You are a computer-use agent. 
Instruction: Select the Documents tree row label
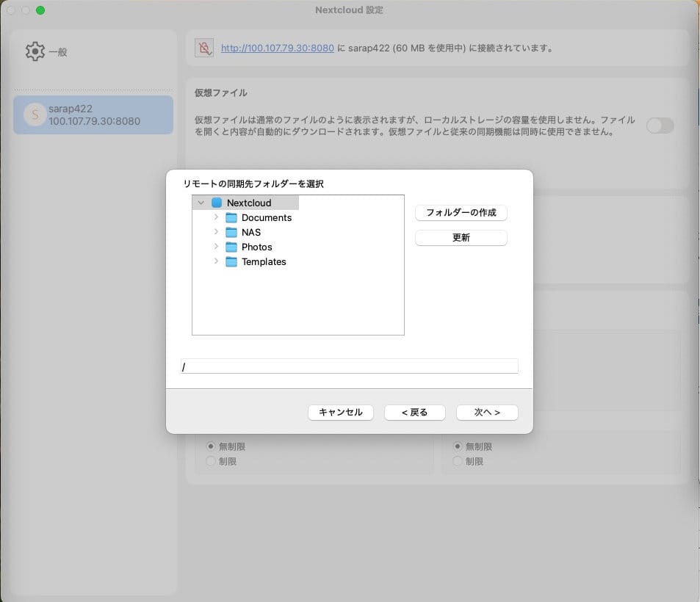tap(267, 217)
